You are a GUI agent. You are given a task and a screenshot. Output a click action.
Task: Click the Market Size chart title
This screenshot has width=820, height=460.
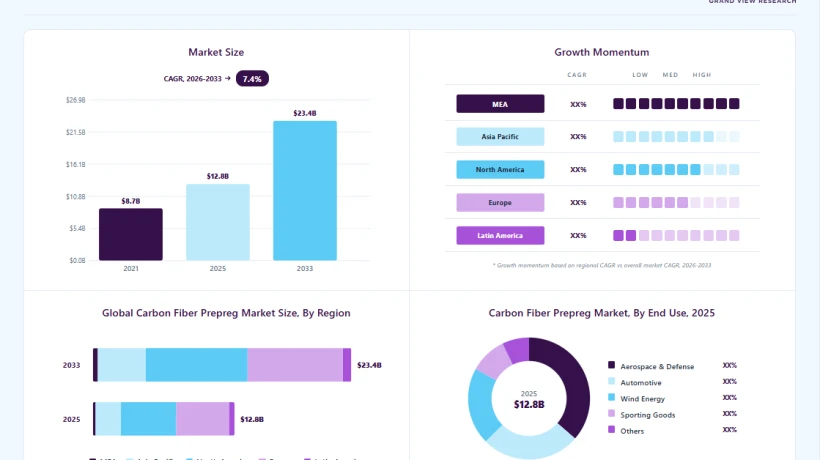point(216,52)
